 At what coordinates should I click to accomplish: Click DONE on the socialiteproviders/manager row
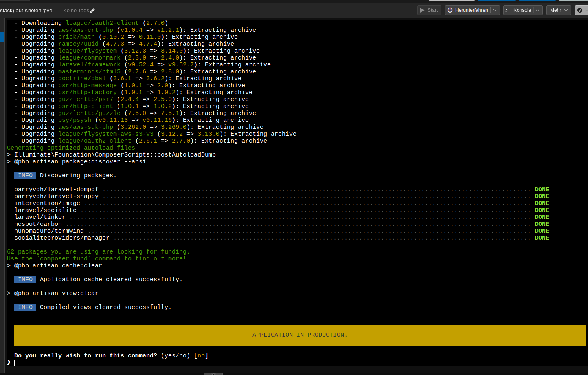pos(542,238)
